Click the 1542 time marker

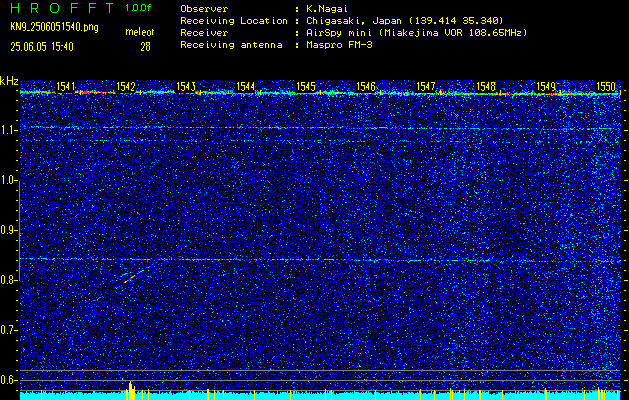pyautogui.click(x=126, y=86)
